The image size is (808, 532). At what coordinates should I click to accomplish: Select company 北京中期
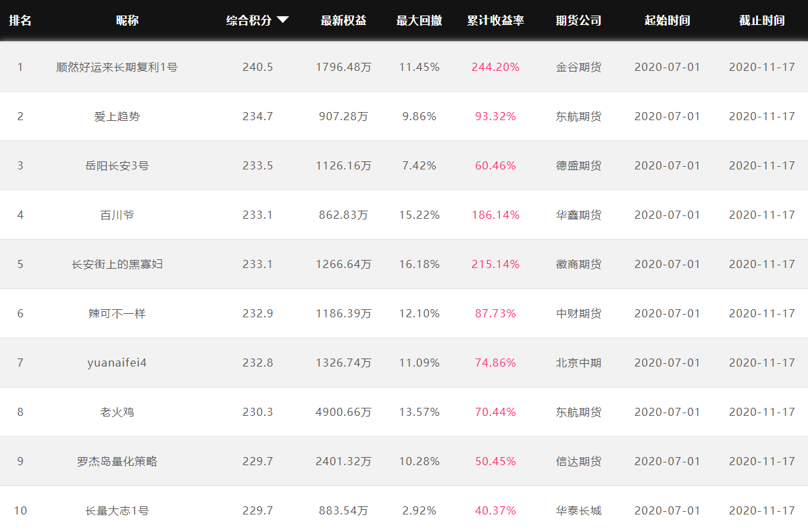click(578, 363)
